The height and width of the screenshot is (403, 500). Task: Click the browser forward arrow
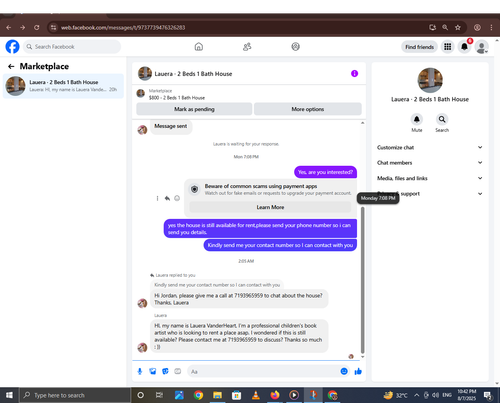point(23,27)
